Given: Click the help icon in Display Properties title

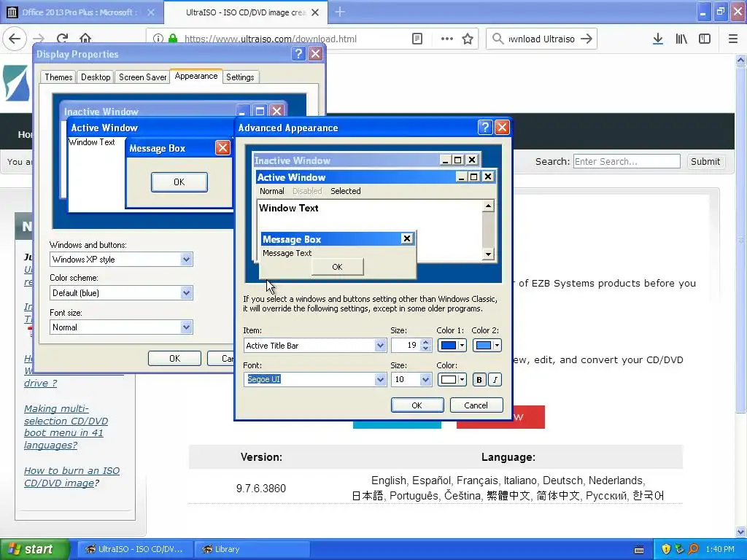Looking at the screenshot, I should [x=298, y=54].
